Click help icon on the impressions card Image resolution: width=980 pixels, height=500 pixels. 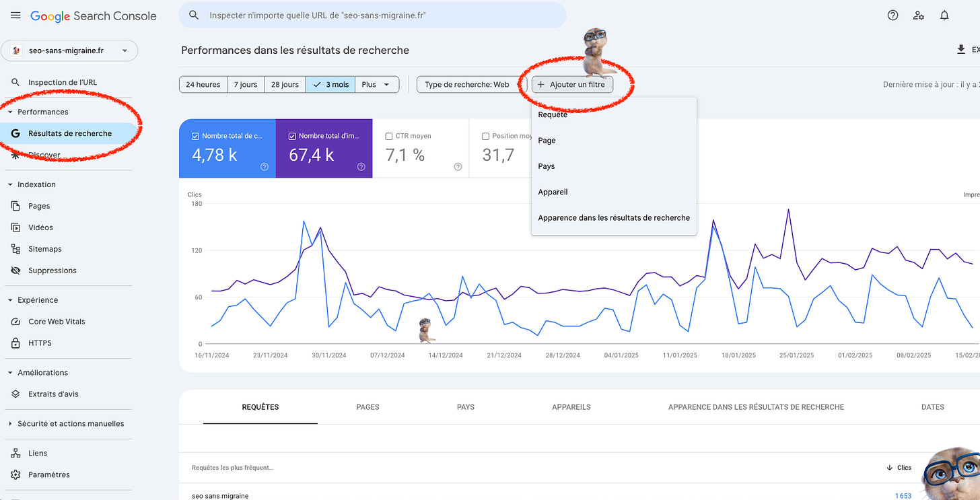pos(361,167)
